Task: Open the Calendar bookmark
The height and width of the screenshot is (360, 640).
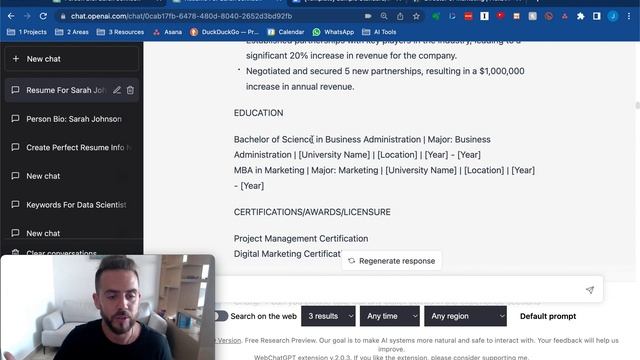Action: 286,32
